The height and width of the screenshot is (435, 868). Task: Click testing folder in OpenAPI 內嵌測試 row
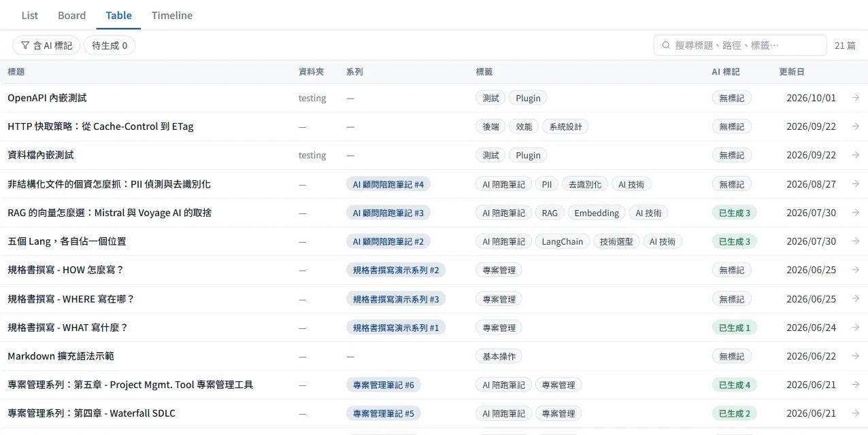[x=312, y=98]
